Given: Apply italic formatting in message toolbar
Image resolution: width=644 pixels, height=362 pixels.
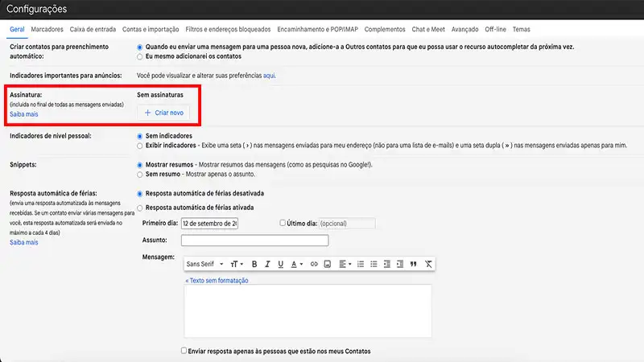Looking at the screenshot, I should point(267,264).
